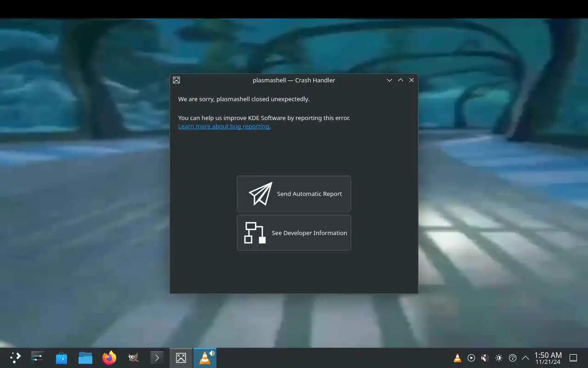This screenshot has height=368, width=588.
Task: Close the Crash Handler dialog
Action: 412,80
